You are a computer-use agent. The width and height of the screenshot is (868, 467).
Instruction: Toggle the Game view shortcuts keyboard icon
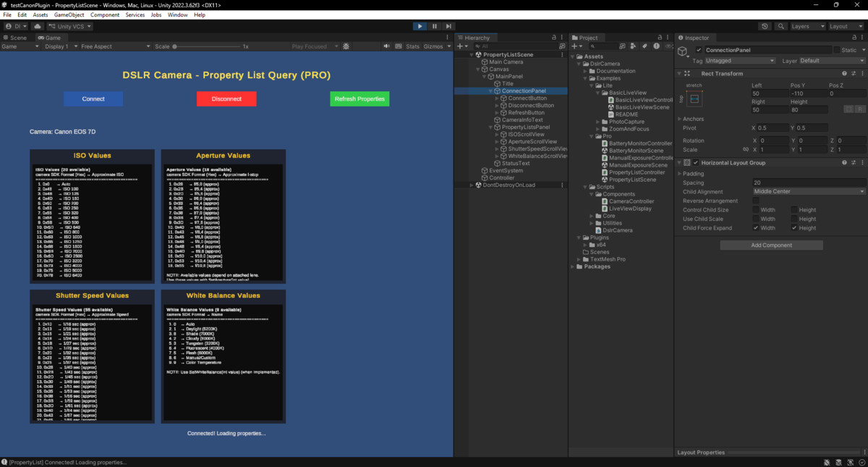[397, 46]
